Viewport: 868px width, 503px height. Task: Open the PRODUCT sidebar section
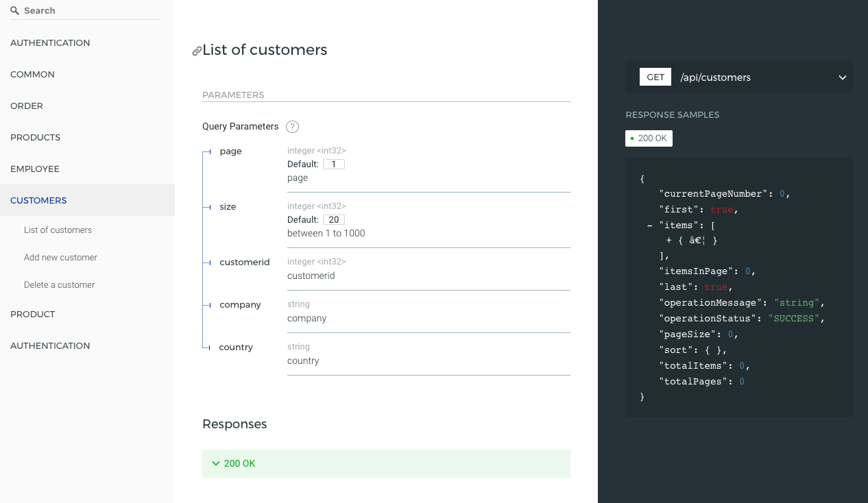click(x=32, y=314)
